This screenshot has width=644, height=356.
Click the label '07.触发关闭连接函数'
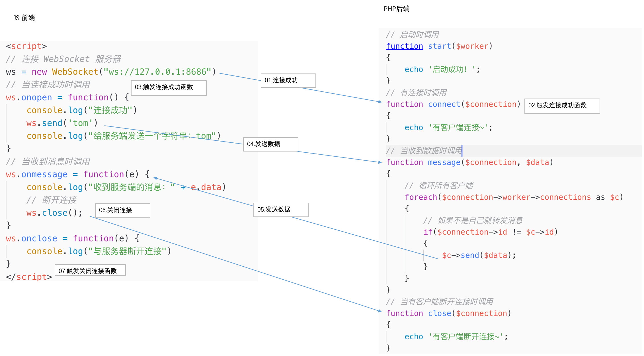[x=90, y=270]
